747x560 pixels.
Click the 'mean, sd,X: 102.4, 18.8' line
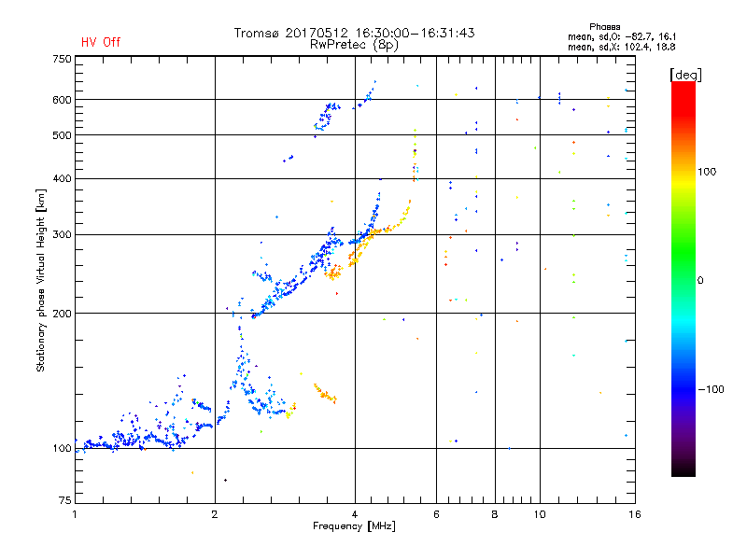pos(622,47)
